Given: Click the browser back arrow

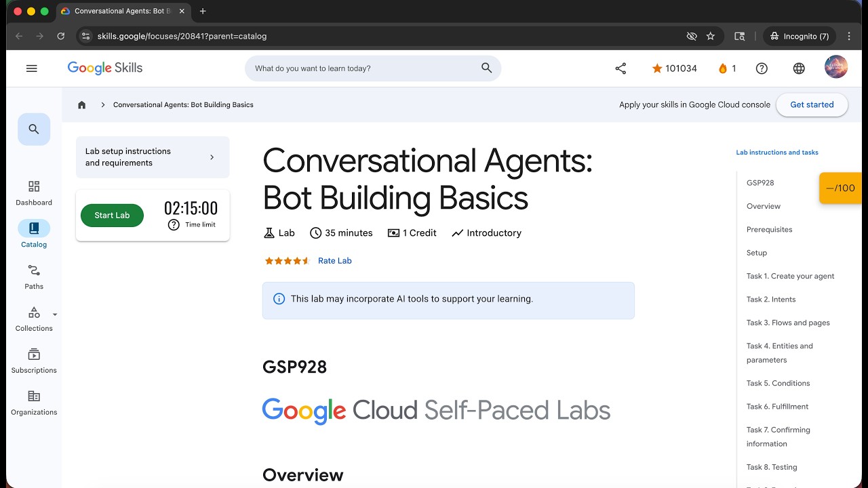Looking at the screenshot, I should coord(19,37).
